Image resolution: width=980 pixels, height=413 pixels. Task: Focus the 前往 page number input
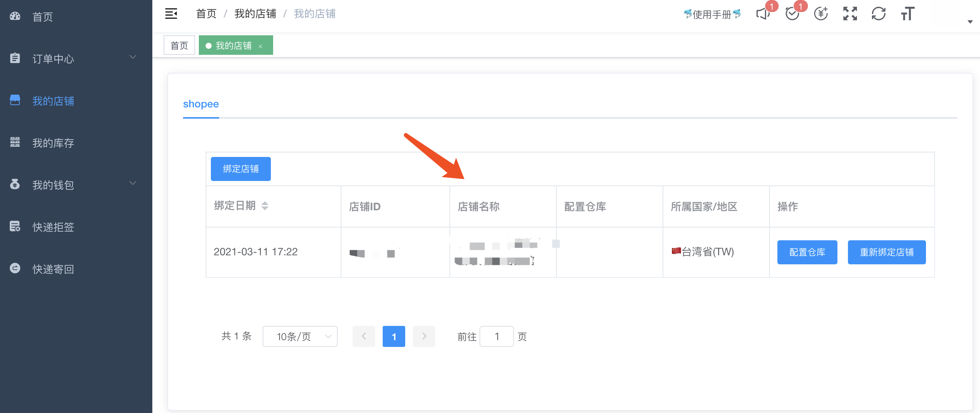(496, 336)
